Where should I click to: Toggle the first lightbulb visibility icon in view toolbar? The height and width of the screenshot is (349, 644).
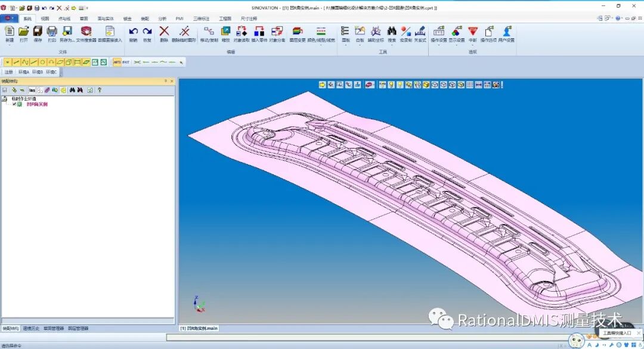tap(391, 85)
